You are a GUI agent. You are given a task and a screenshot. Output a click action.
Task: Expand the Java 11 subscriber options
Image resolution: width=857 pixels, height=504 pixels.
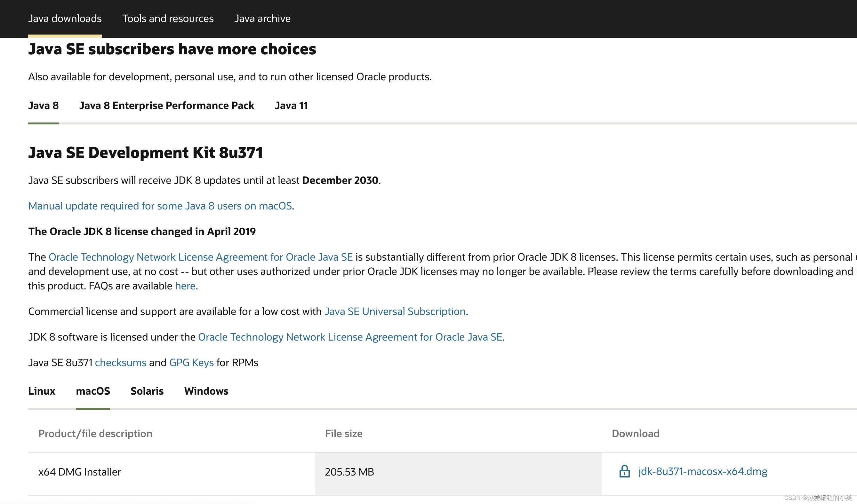[x=291, y=106]
